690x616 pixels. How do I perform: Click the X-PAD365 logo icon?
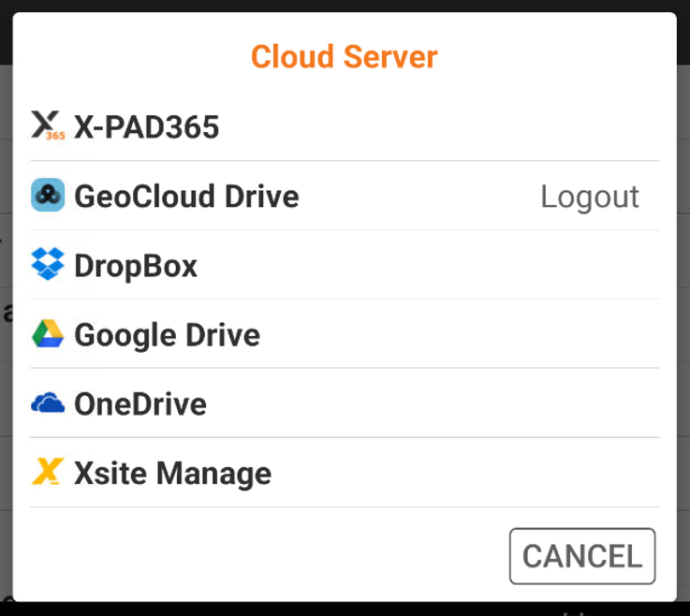pyautogui.click(x=48, y=126)
